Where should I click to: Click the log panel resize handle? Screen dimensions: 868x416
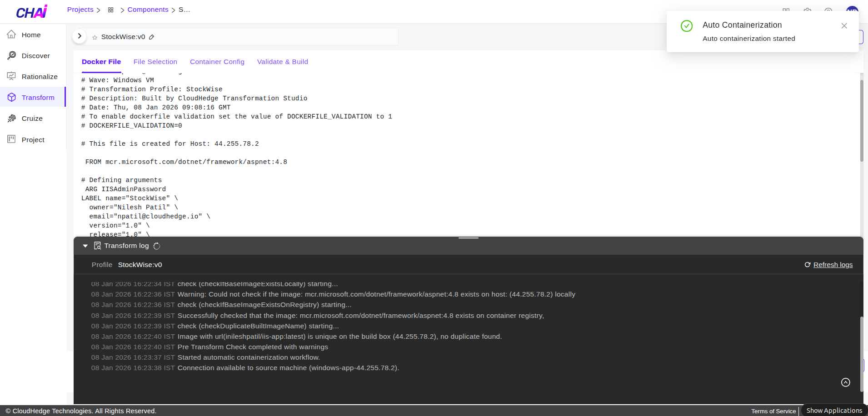coord(468,238)
